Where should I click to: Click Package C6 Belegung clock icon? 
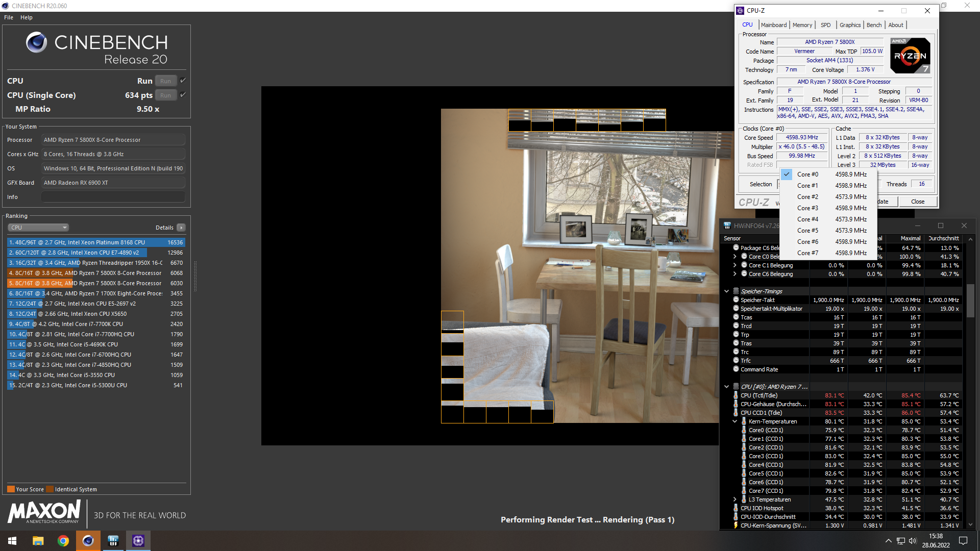tap(736, 248)
